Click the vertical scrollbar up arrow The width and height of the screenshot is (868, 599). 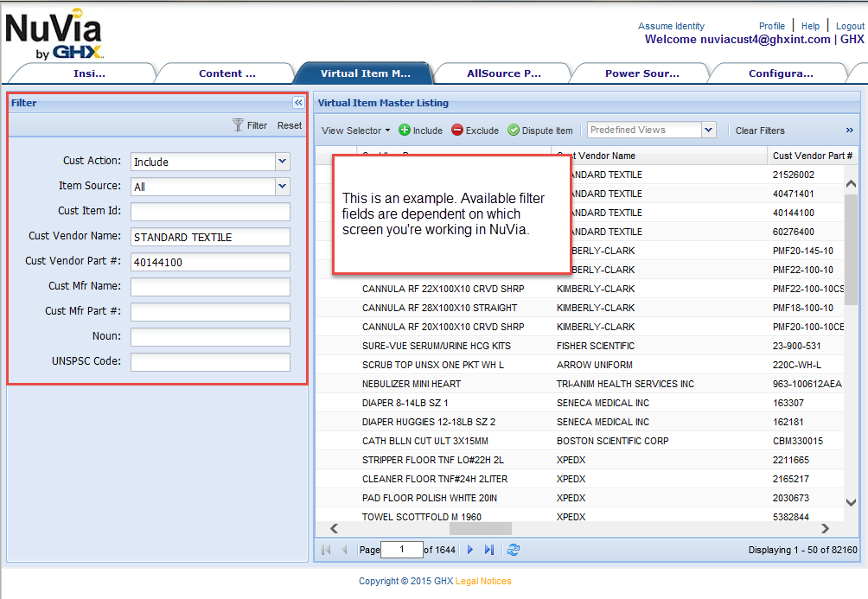pos(851,184)
